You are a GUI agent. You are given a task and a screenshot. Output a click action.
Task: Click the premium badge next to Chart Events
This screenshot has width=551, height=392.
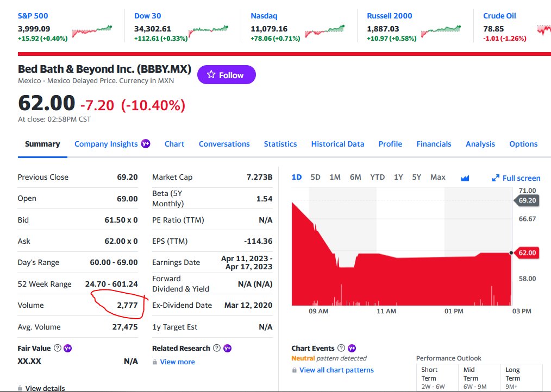[352, 348]
